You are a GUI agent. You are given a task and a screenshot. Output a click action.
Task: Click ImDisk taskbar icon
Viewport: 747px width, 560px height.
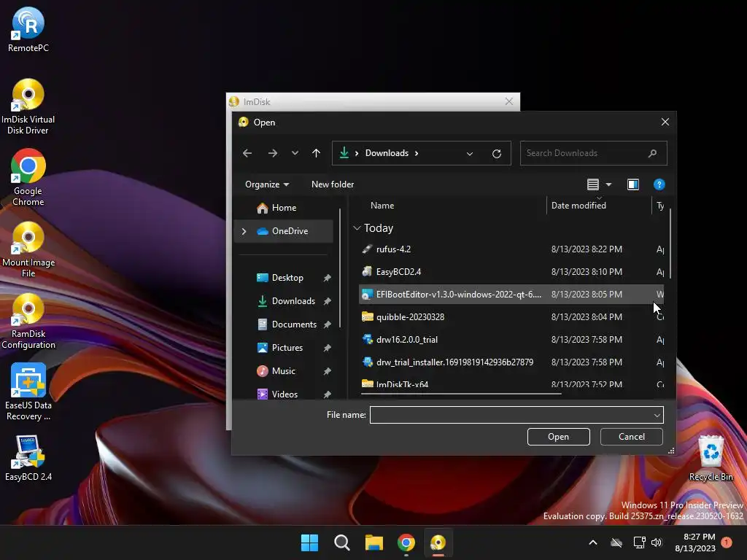[x=438, y=542]
